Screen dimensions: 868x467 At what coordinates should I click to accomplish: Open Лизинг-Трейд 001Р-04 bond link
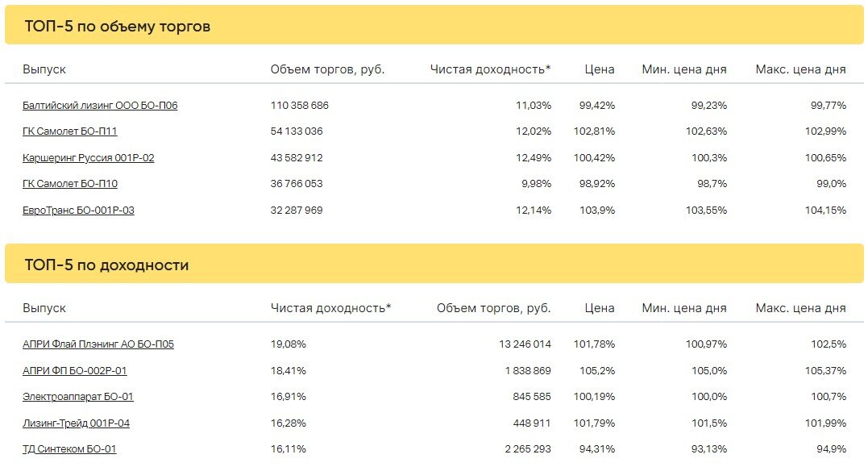(x=76, y=423)
